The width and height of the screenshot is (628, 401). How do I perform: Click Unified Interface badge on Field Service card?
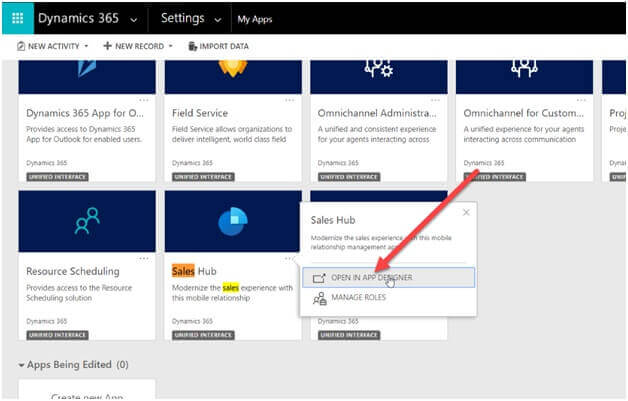pos(203,177)
